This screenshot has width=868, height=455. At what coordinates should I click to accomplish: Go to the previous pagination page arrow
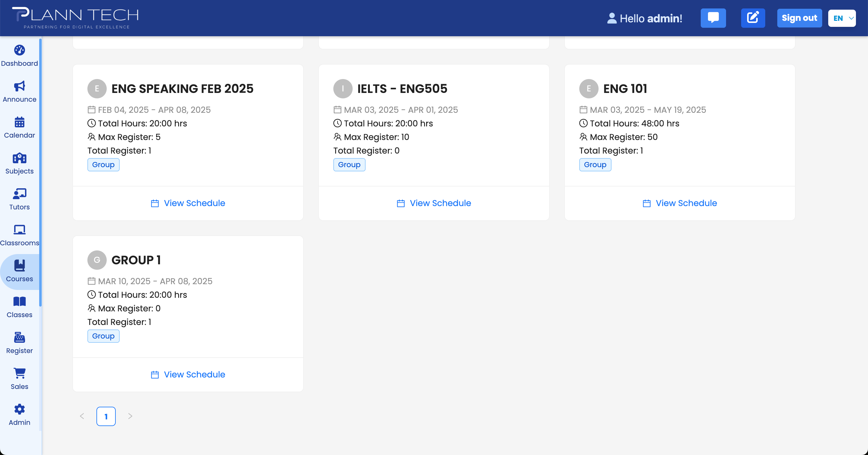pyautogui.click(x=82, y=416)
